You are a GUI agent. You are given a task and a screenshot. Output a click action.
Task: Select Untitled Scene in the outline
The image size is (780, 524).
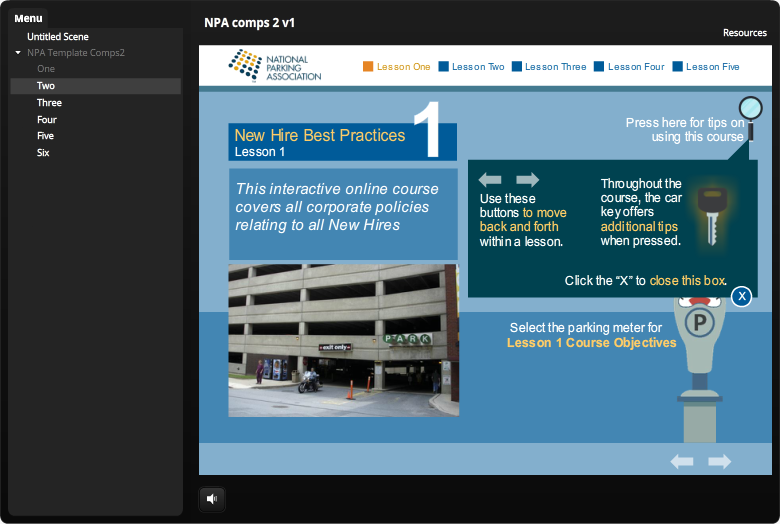(x=57, y=37)
